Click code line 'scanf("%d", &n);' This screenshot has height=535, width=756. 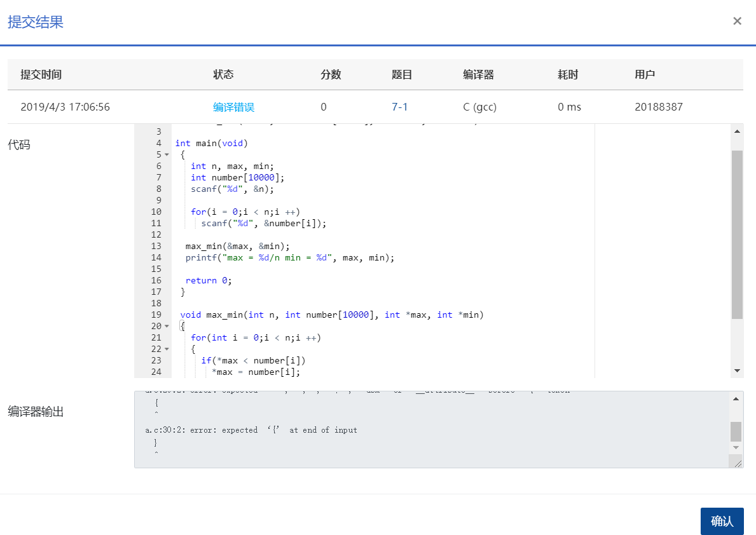pyautogui.click(x=232, y=189)
